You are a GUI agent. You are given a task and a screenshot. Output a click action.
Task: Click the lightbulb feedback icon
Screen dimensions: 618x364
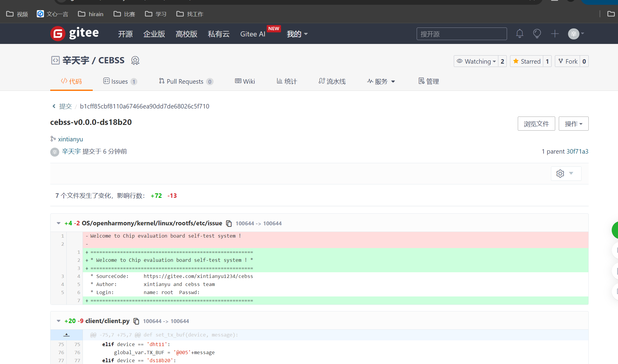point(537,33)
